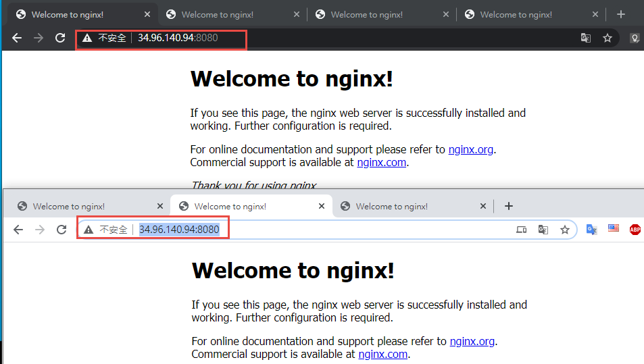Click address 34.96.140.94:8080 in dark browser
The width and height of the screenshot is (644, 364).
(178, 38)
